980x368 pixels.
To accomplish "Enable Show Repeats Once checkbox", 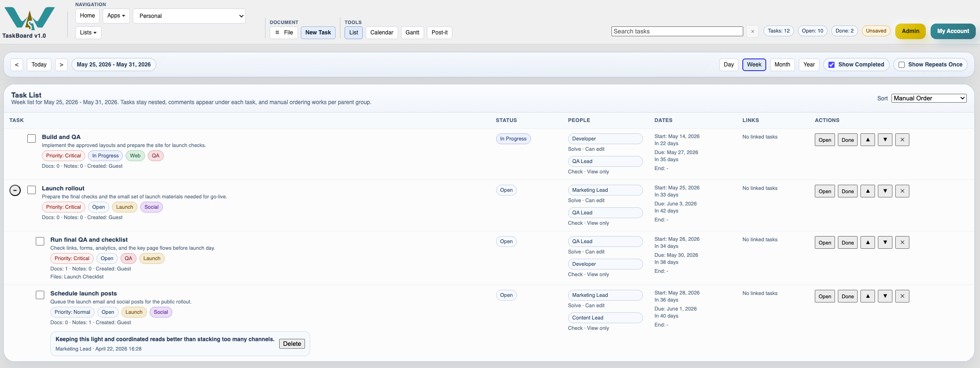I will point(901,65).
